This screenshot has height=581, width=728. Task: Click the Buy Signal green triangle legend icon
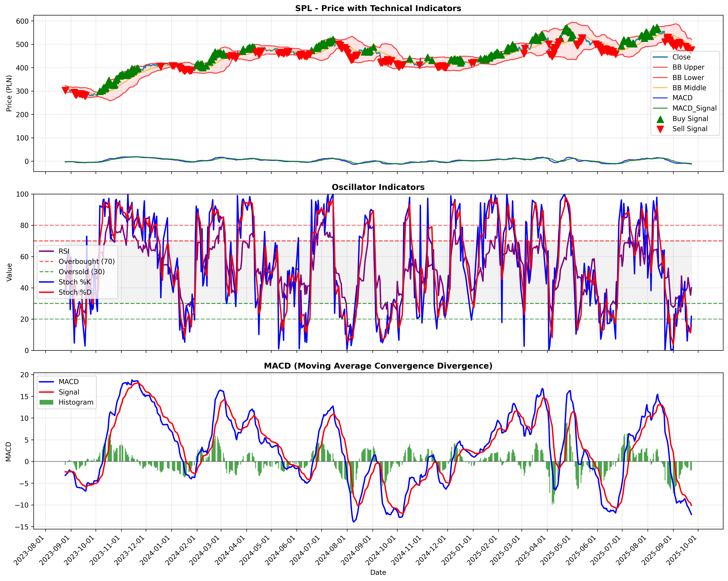pyautogui.click(x=660, y=119)
